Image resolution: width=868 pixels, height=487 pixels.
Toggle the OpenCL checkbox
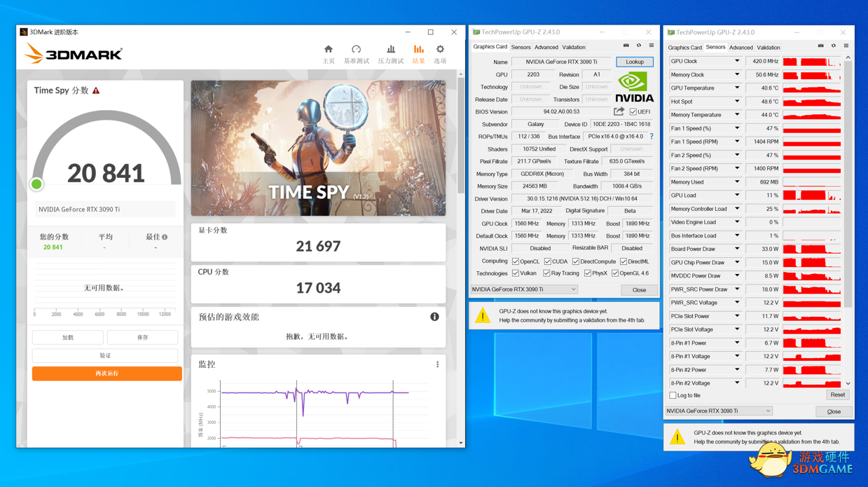tap(516, 261)
